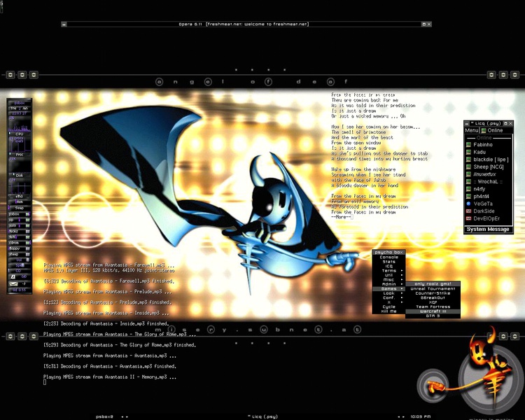Click the Licq window's left title bar icon

pos(467,124)
